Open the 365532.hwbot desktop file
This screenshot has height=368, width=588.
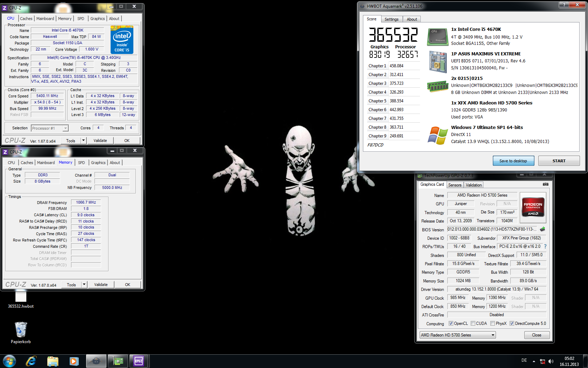[21, 300]
